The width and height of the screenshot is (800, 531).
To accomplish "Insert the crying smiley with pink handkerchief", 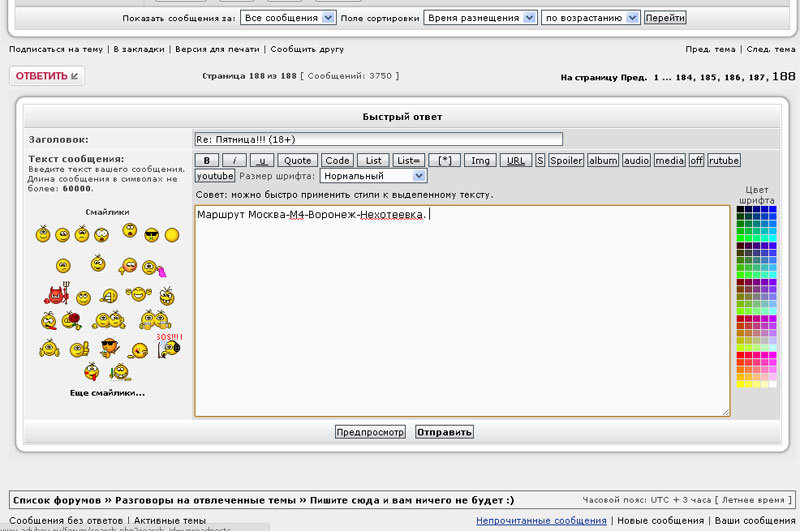I will (152, 267).
